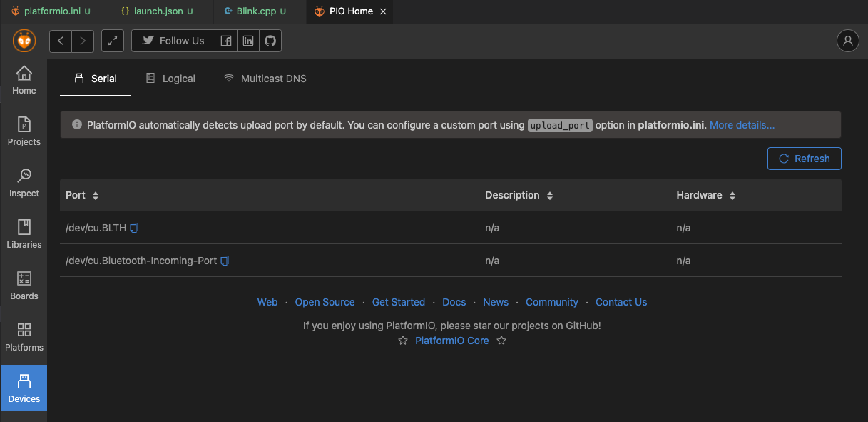
Task: Open Platforms in the sidebar
Action: click(24, 337)
